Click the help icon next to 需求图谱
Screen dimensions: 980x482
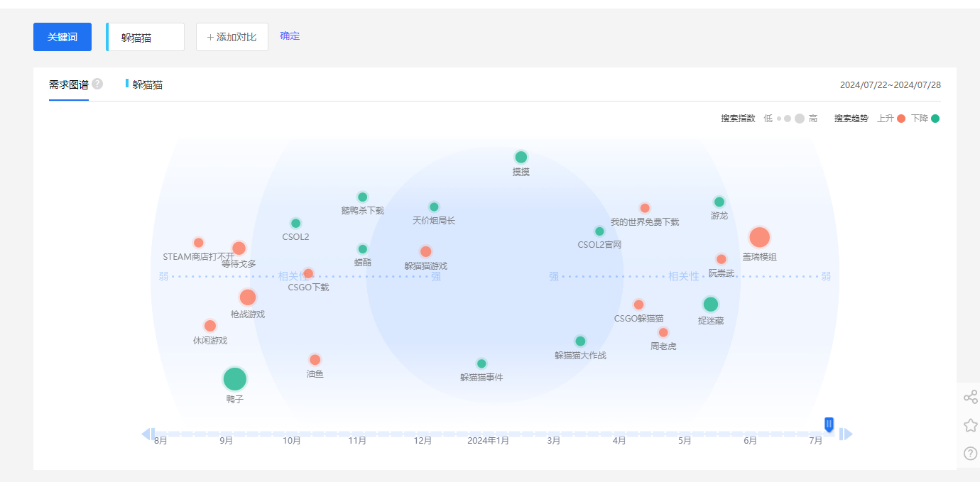pyautogui.click(x=97, y=84)
